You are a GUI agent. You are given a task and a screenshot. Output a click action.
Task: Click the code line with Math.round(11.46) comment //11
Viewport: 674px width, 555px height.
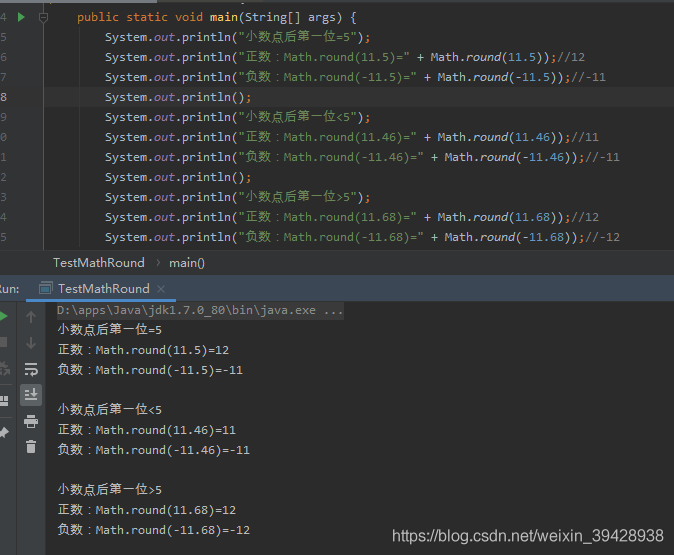tap(352, 137)
